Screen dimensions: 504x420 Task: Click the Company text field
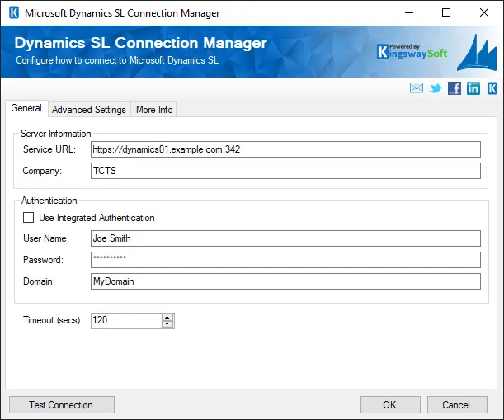coord(285,171)
